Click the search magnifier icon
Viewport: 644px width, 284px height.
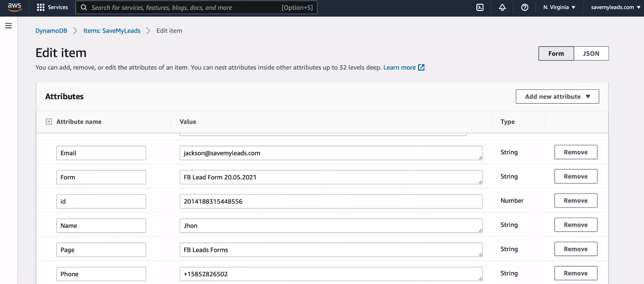(84, 8)
